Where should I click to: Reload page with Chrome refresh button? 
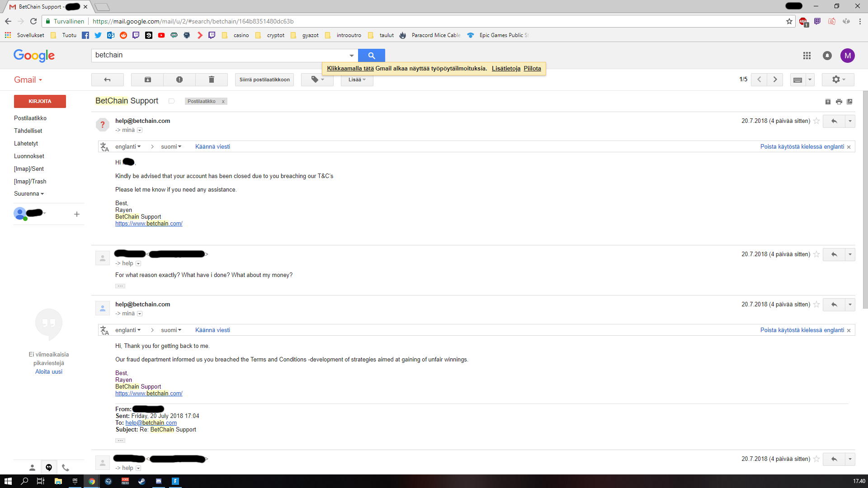tap(33, 21)
